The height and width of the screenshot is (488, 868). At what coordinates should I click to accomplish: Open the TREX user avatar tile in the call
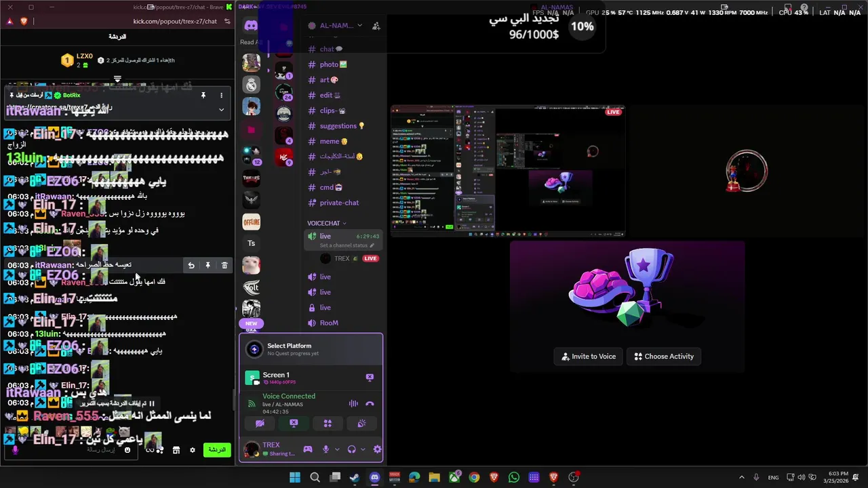(747, 171)
